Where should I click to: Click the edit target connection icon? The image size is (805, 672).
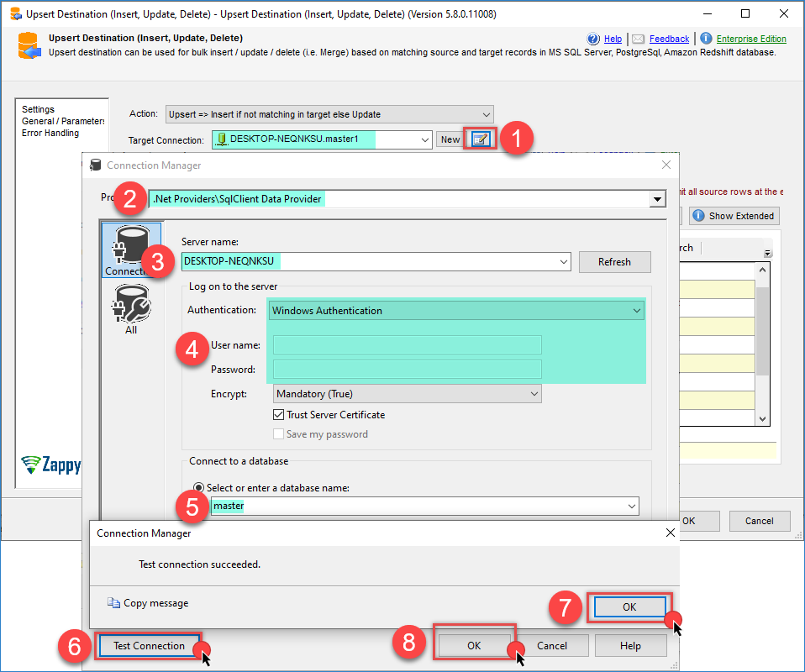(x=480, y=139)
